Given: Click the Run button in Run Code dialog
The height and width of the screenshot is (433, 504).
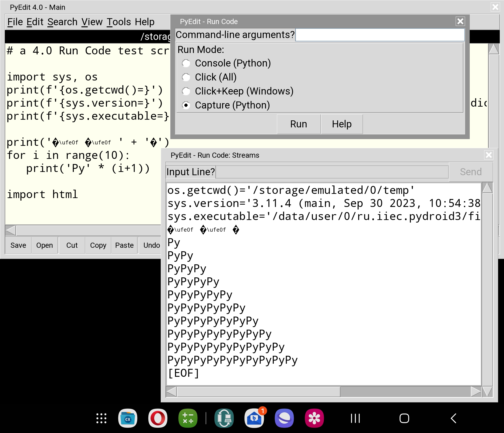Looking at the screenshot, I should 299,124.
